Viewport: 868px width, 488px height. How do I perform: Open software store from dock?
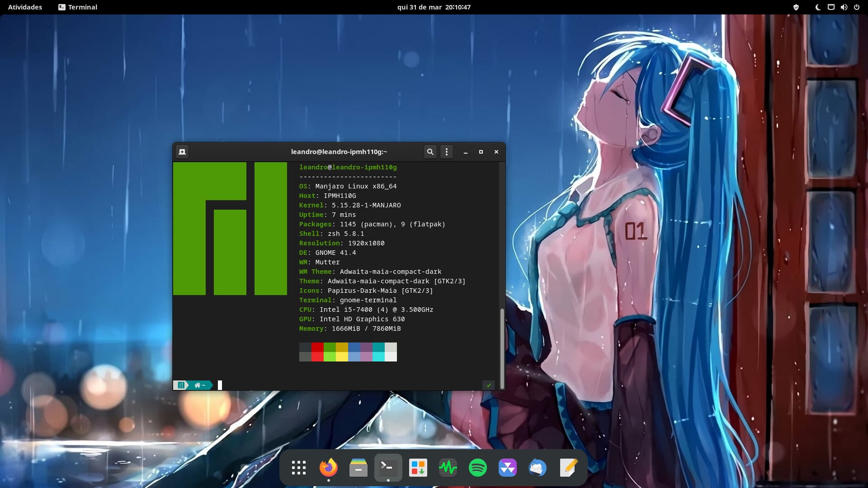click(x=418, y=468)
